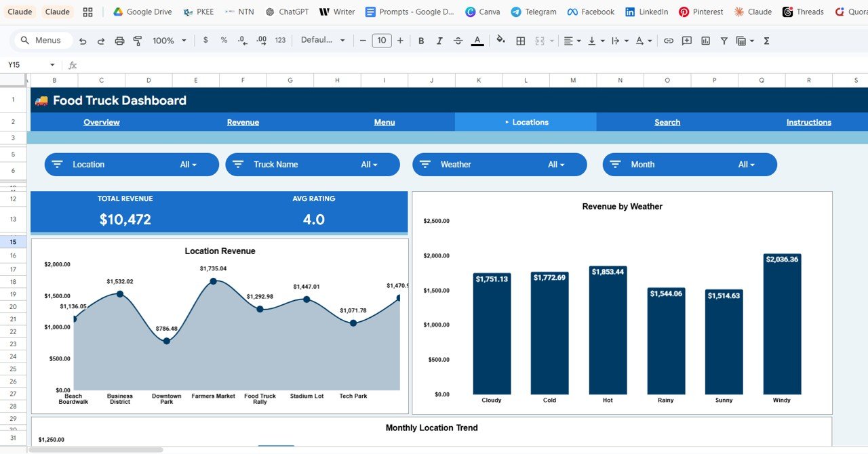868x454 pixels.
Task: Create a filter with the funnel icon
Action: click(723, 41)
